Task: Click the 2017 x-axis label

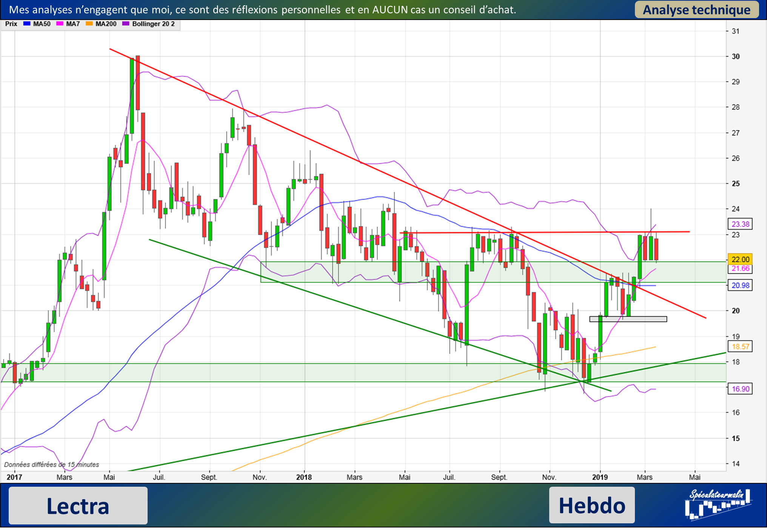Action: pyautogui.click(x=14, y=477)
